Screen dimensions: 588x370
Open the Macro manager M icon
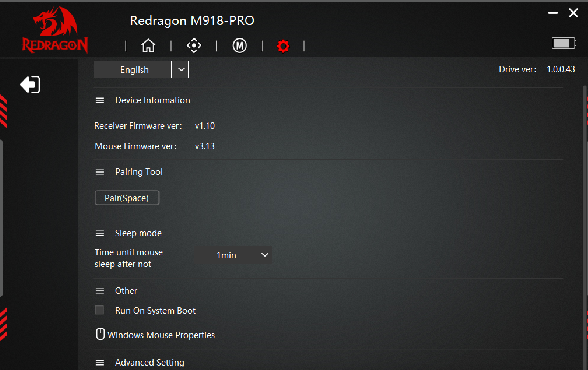click(239, 46)
